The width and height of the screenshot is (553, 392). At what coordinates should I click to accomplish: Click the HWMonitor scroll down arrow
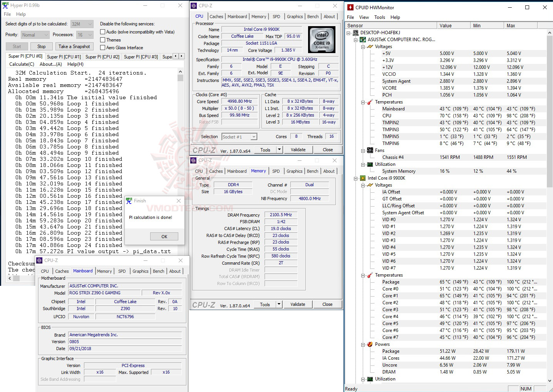[550, 380]
